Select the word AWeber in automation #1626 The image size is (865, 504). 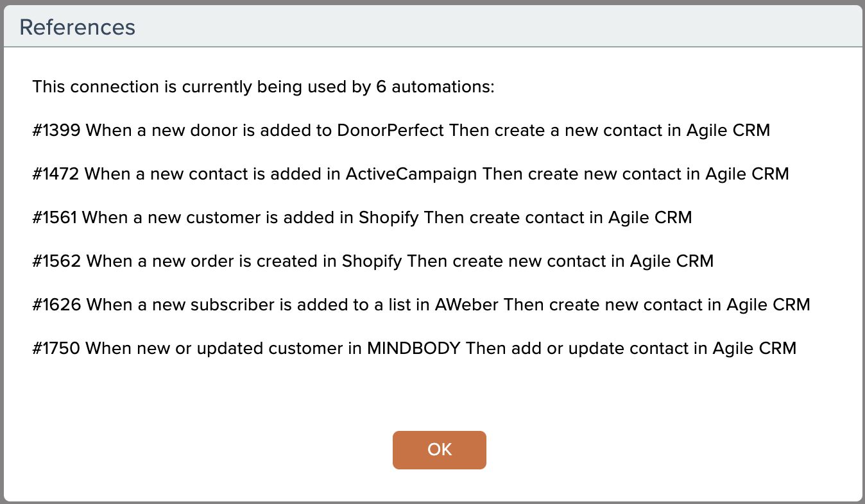tap(467, 305)
